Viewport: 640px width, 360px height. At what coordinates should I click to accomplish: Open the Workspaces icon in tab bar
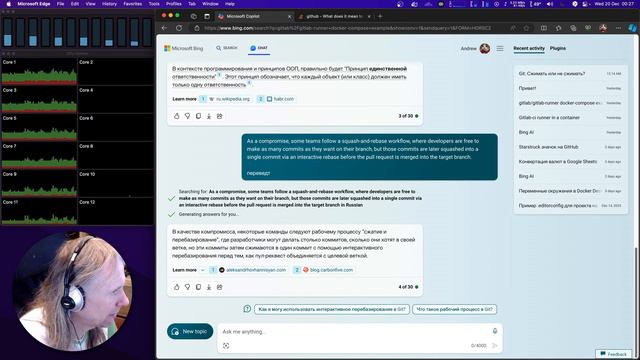pos(194,16)
